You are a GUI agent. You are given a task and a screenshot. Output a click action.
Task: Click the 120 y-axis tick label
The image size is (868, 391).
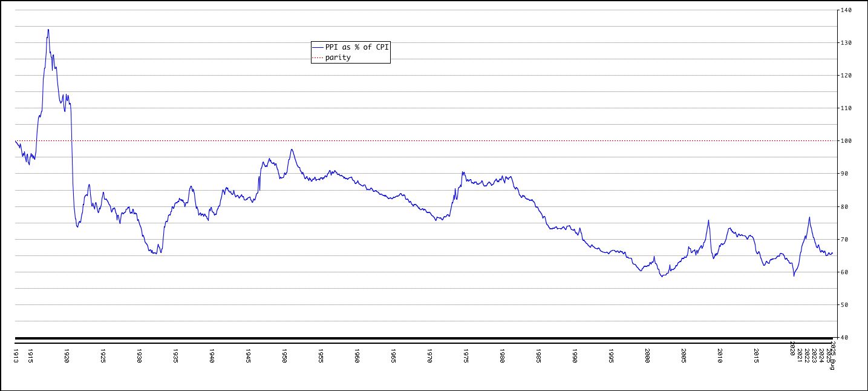coord(846,76)
